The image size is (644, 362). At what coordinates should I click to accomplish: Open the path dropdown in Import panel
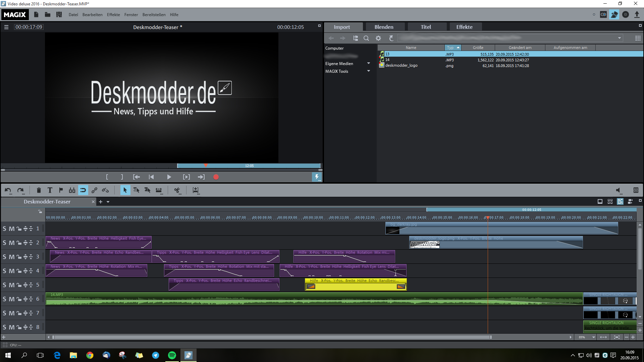click(619, 38)
